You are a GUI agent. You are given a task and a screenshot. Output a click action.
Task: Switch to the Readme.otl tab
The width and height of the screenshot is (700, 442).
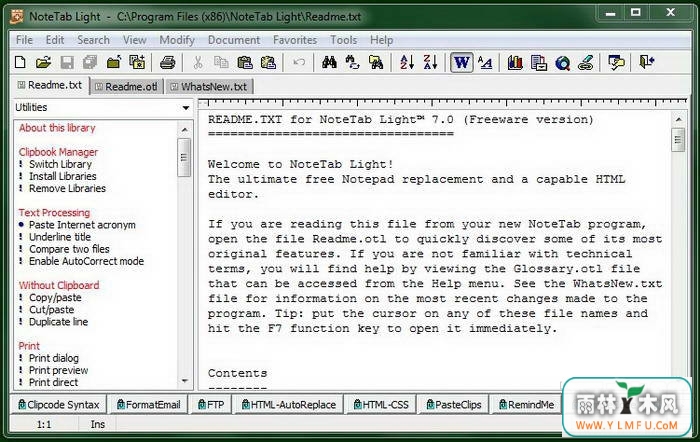127,87
